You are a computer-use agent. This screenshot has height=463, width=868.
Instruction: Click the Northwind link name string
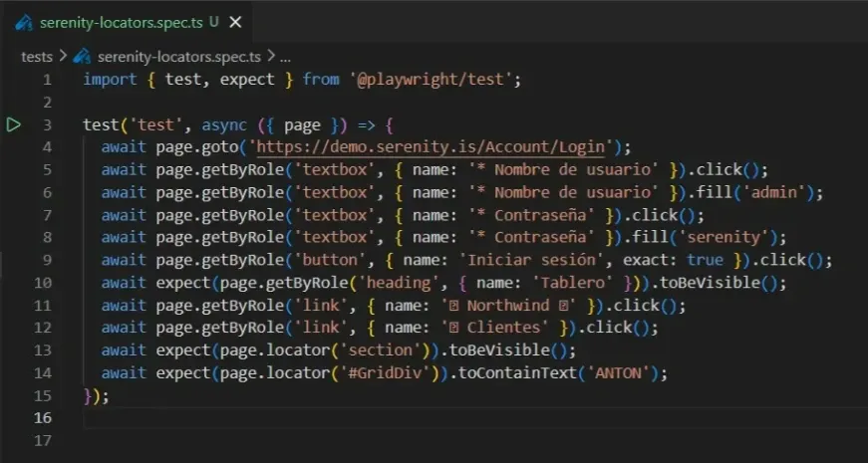click(508, 306)
